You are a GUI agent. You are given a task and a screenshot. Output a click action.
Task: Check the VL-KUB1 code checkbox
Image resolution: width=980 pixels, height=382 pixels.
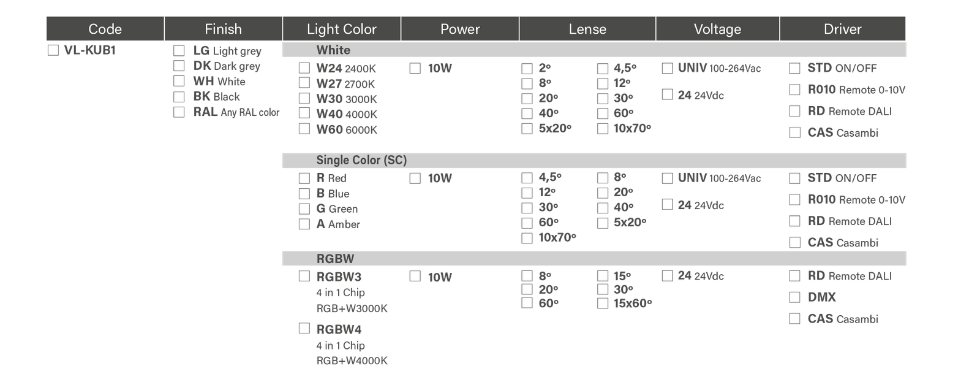pyautogui.click(x=53, y=51)
